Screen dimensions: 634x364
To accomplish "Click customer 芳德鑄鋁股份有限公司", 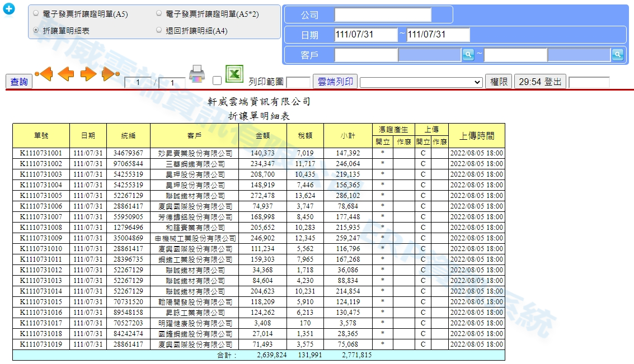I will pyautogui.click(x=195, y=217).
